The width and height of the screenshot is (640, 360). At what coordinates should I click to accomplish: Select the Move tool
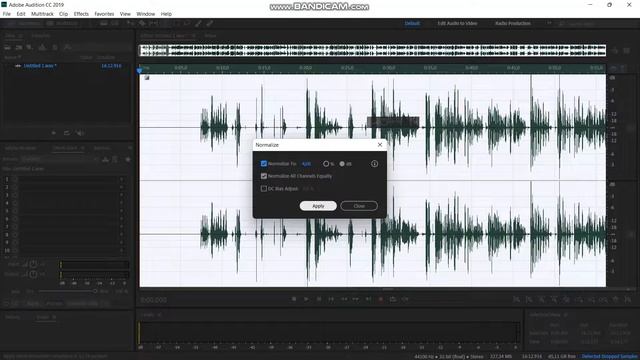coord(131,24)
